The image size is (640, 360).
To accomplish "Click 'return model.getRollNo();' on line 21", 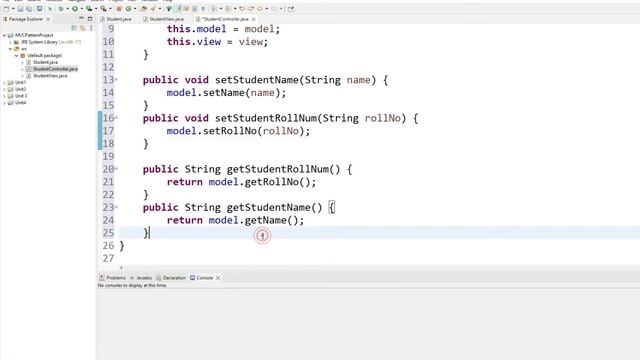I will (x=241, y=182).
